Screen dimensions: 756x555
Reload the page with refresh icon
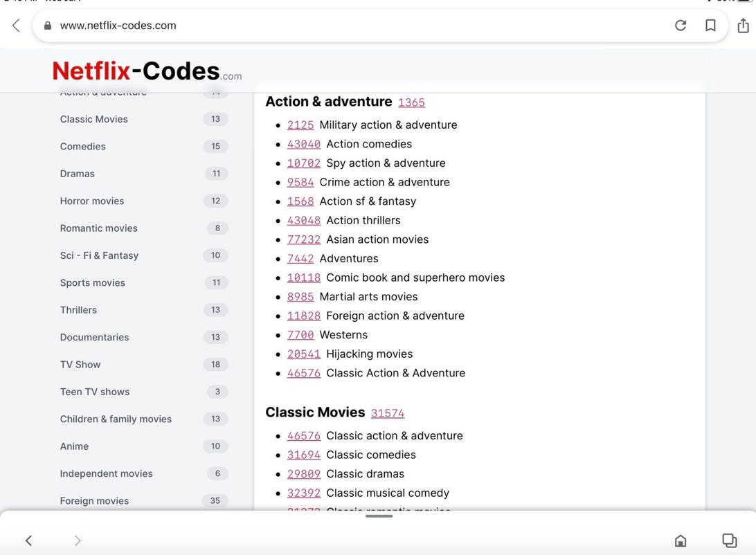[x=681, y=26]
